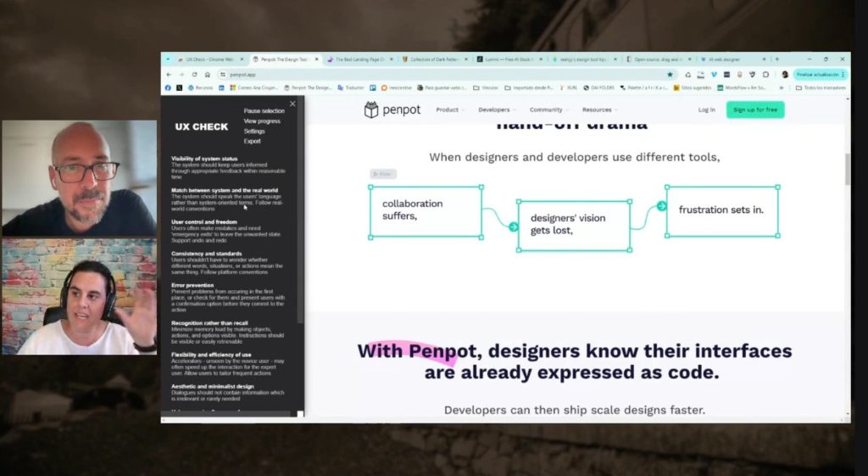
Task: Expand the Product dropdown menu
Action: tap(449, 110)
